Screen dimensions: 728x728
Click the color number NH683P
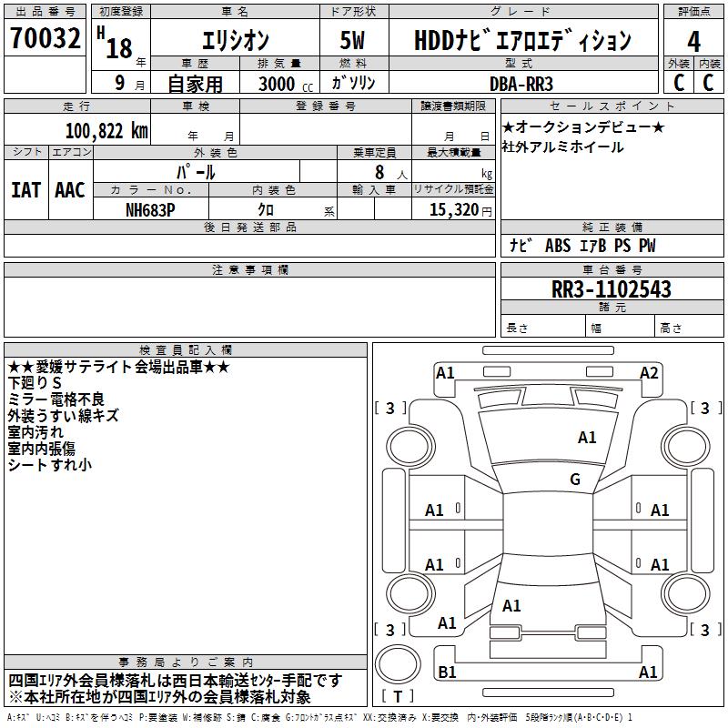[150, 210]
